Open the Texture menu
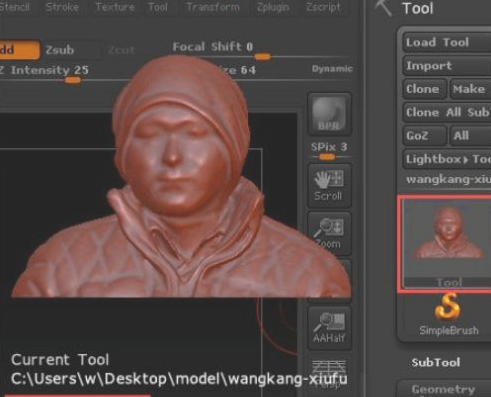 [x=115, y=7]
